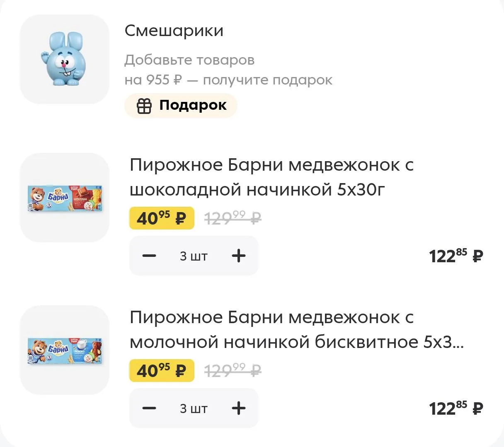The width and height of the screenshot is (504, 447).
Task: Increase quantity of chocolate Барни cake
Action: [239, 256]
